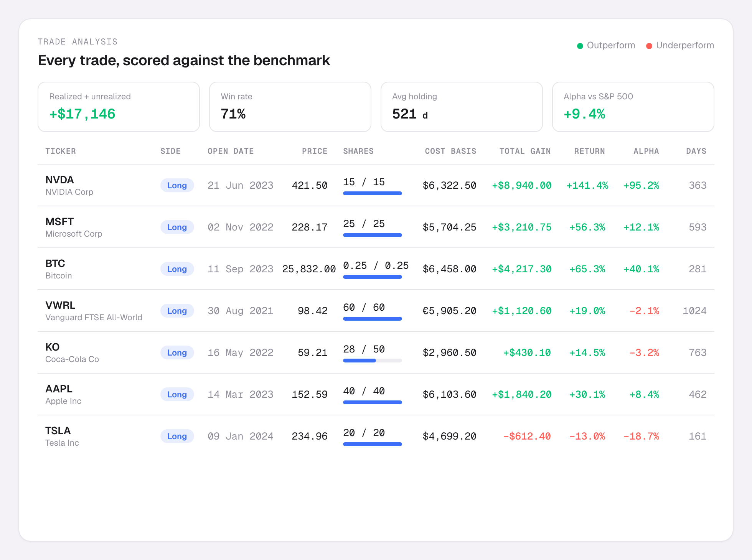Click the Long badge in MSFT row
The height and width of the screenshot is (560, 752).
point(177,227)
